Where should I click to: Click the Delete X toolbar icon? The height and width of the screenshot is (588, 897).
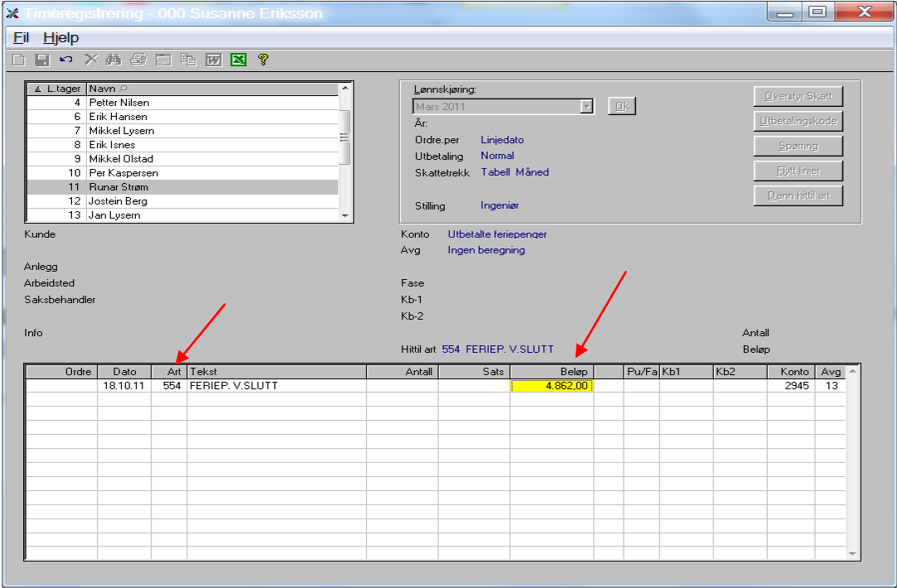pyautogui.click(x=91, y=59)
